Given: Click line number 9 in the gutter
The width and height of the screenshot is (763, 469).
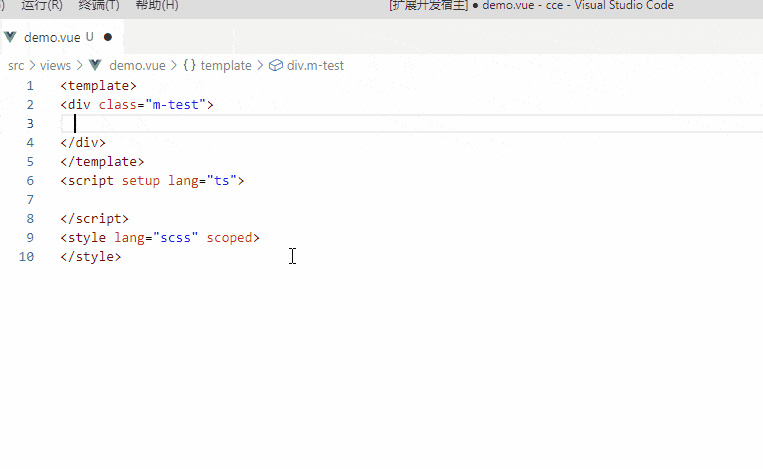Looking at the screenshot, I should [x=30, y=238].
